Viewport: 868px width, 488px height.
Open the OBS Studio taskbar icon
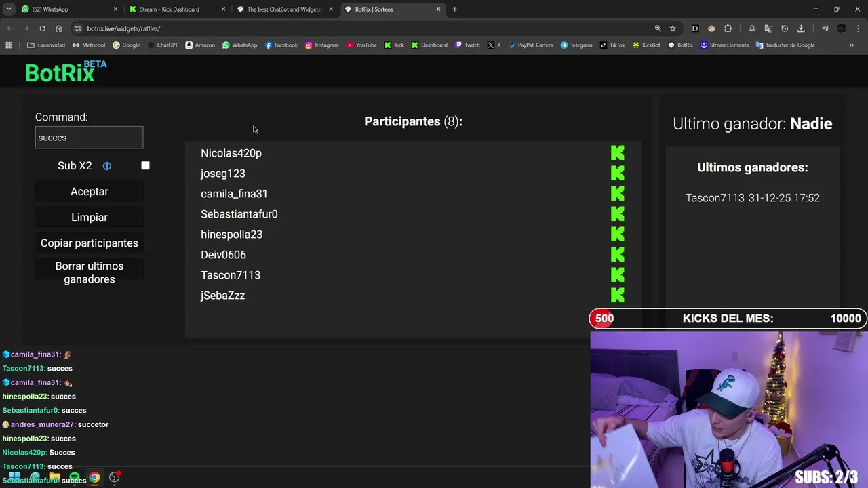[x=115, y=478]
